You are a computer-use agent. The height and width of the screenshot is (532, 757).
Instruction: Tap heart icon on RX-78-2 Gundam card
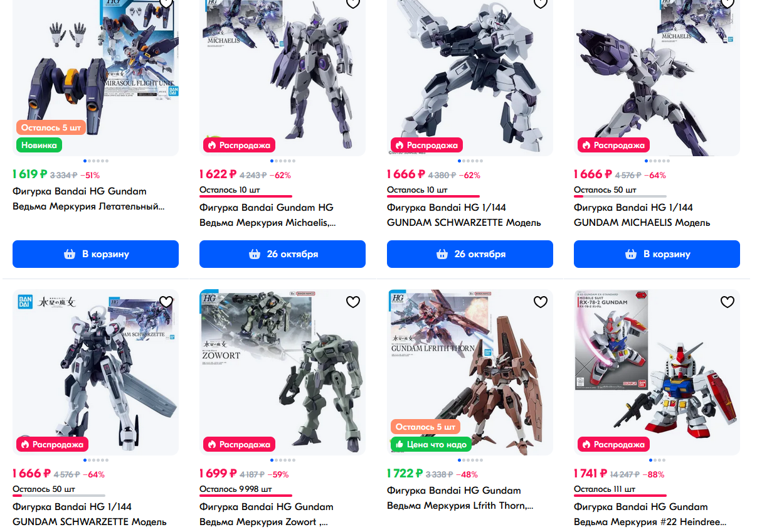[x=727, y=302]
